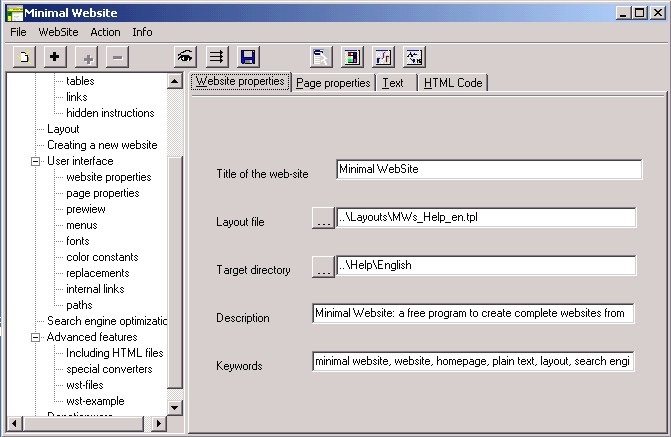Open the Action menu
671x437 pixels.
(105, 32)
